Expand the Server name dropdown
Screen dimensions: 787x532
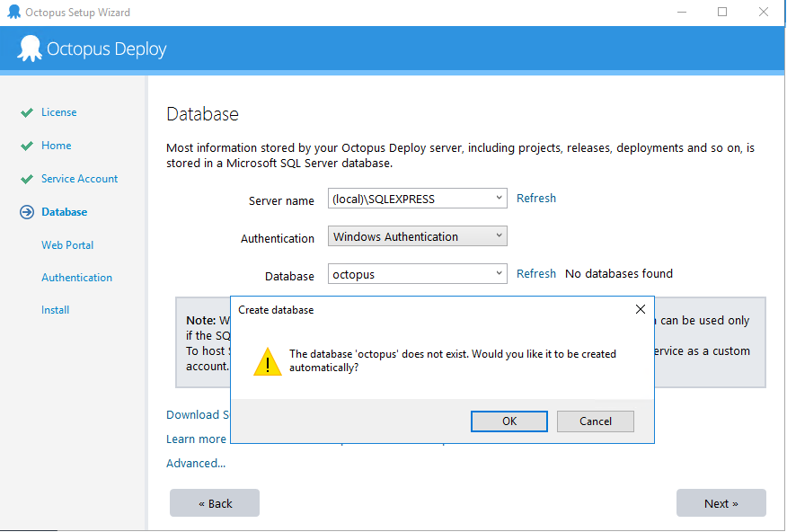click(500, 199)
